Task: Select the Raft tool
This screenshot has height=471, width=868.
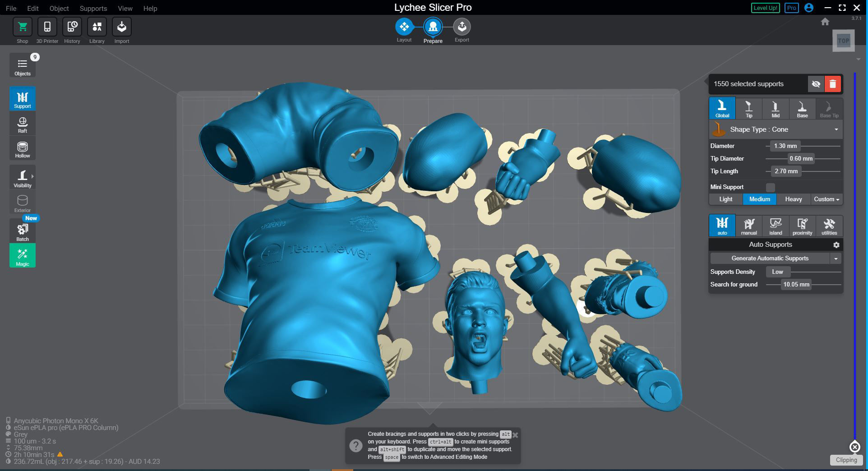Action: point(22,123)
